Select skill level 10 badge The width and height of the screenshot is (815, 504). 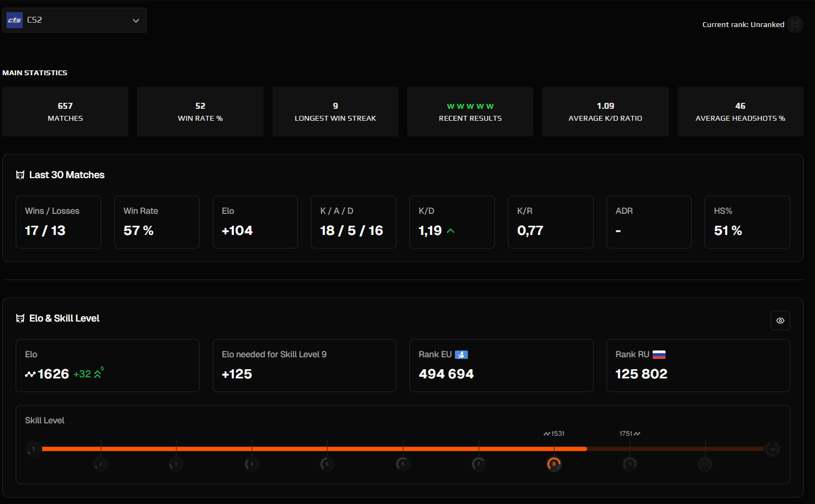coord(705,464)
